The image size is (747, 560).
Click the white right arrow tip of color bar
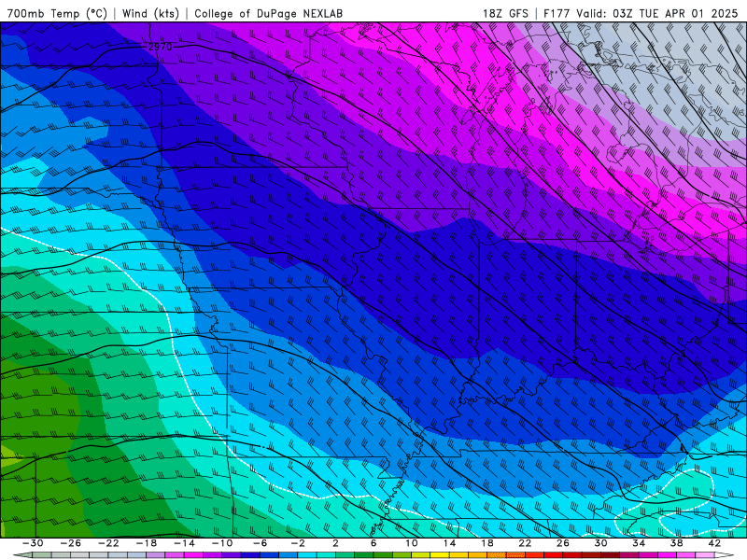click(x=725, y=555)
